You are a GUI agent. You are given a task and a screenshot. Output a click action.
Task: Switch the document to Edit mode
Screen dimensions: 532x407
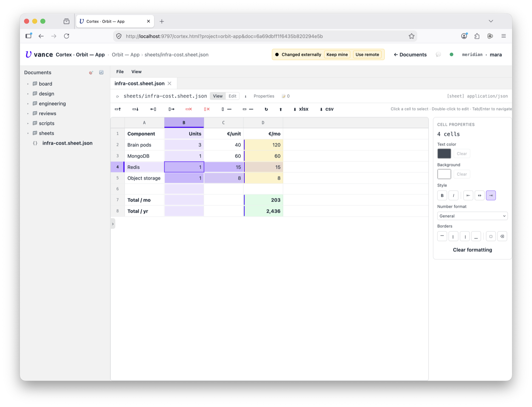(232, 96)
